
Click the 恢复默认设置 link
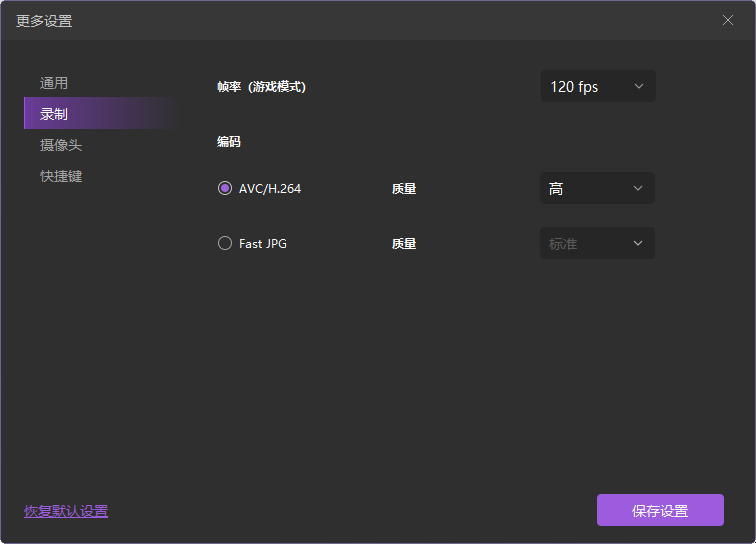pos(66,511)
